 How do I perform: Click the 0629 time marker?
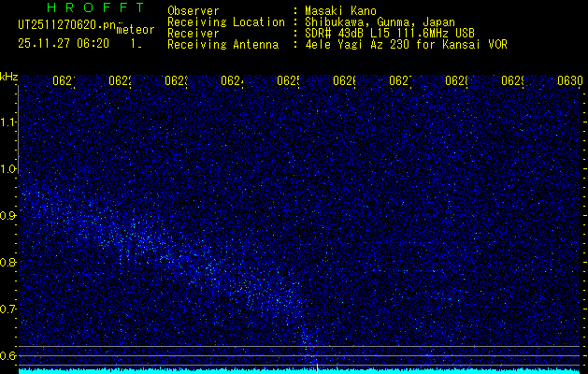click(x=512, y=80)
